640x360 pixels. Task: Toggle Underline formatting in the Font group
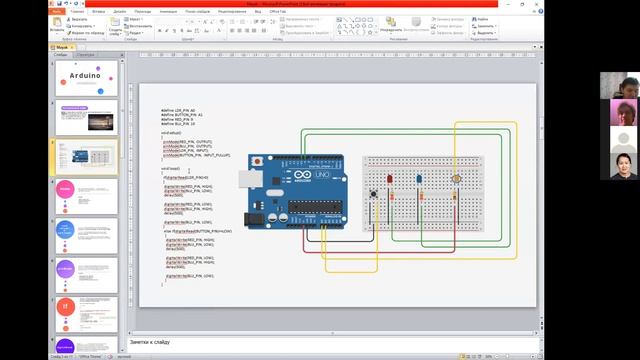pyautogui.click(x=174, y=31)
